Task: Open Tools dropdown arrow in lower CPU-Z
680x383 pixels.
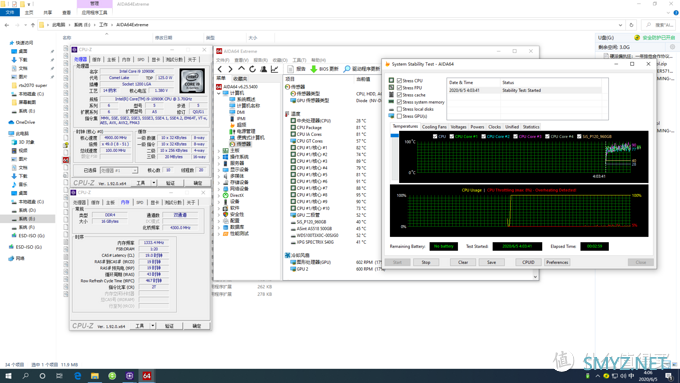Action: tap(153, 326)
